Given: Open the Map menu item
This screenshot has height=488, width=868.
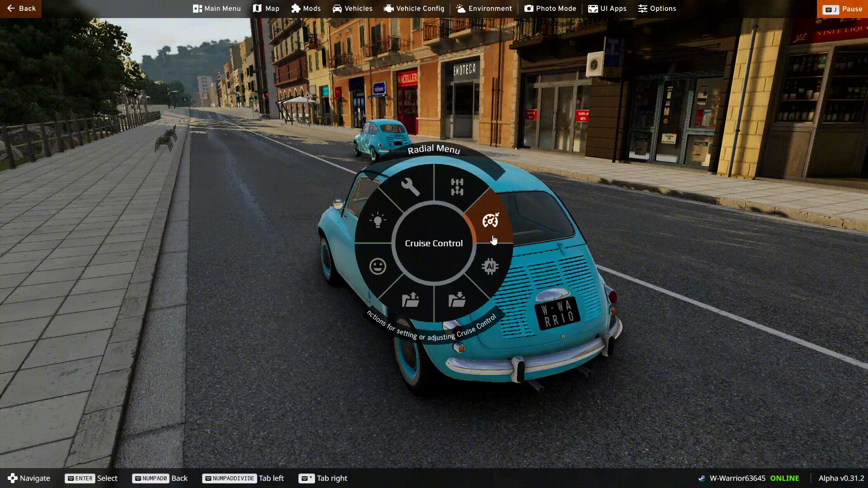Looking at the screenshot, I should click(266, 9).
